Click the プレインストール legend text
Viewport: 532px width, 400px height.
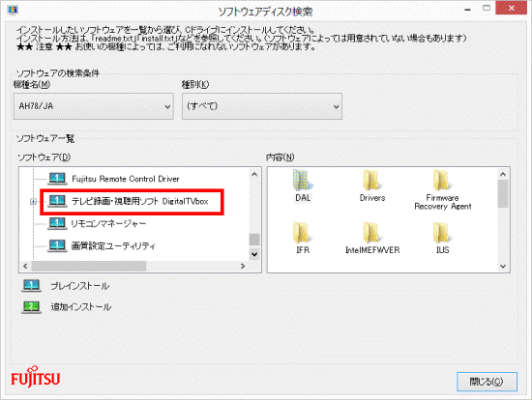click(x=80, y=286)
